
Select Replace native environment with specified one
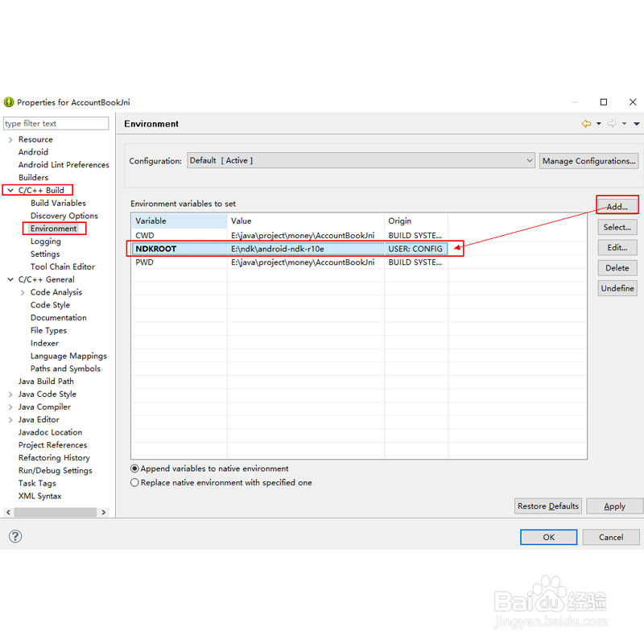(134, 482)
